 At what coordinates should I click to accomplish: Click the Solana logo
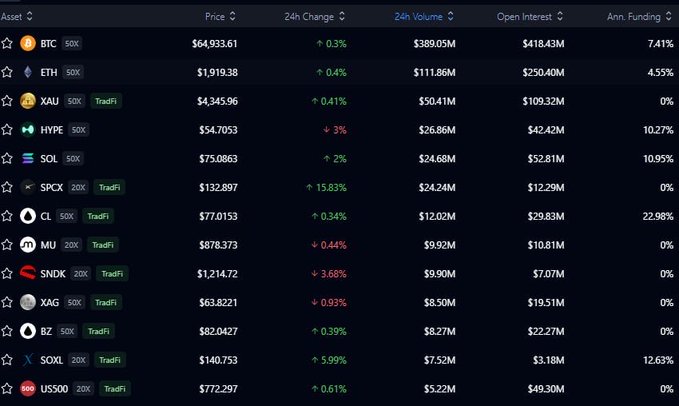(x=28, y=158)
